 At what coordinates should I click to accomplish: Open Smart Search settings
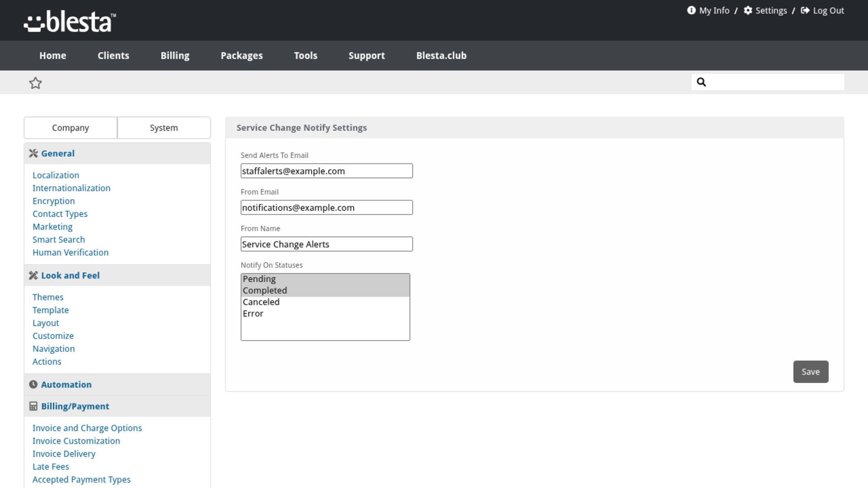coord(59,239)
